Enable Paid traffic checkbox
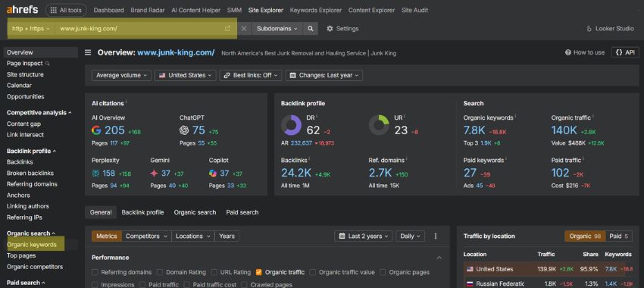The height and width of the screenshot is (288, 644). click(142, 284)
